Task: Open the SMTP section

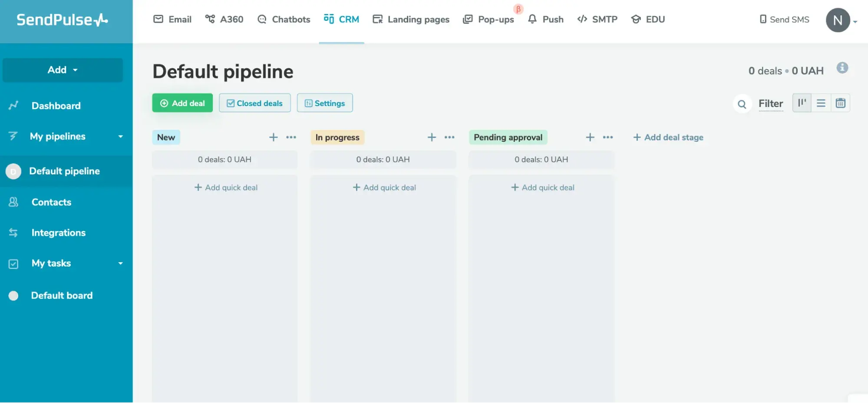Action: (x=597, y=19)
